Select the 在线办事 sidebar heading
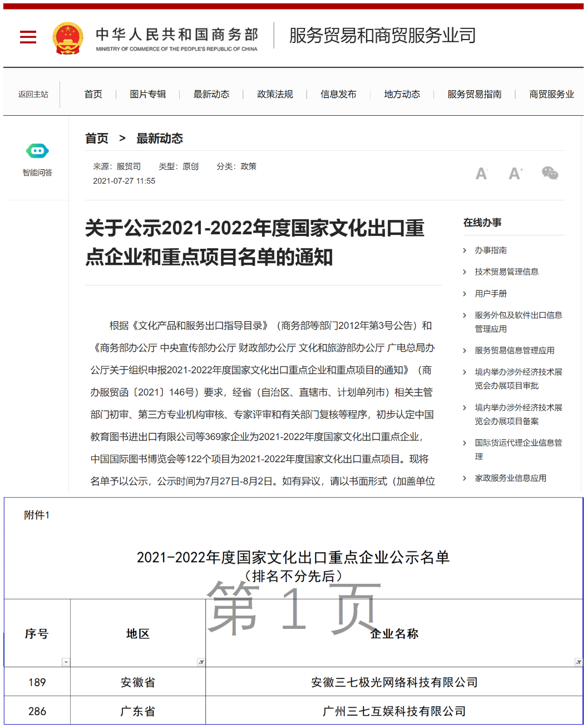The width and height of the screenshot is (587, 728). [x=482, y=223]
